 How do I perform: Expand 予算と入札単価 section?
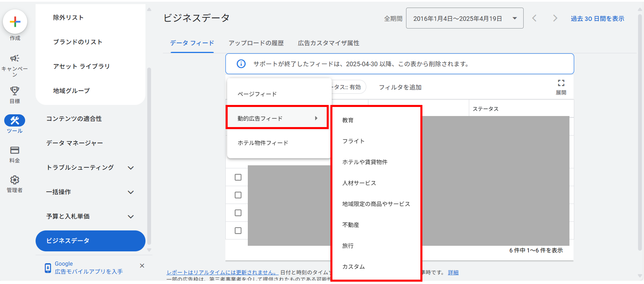pyautogui.click(x=131, y=217)
